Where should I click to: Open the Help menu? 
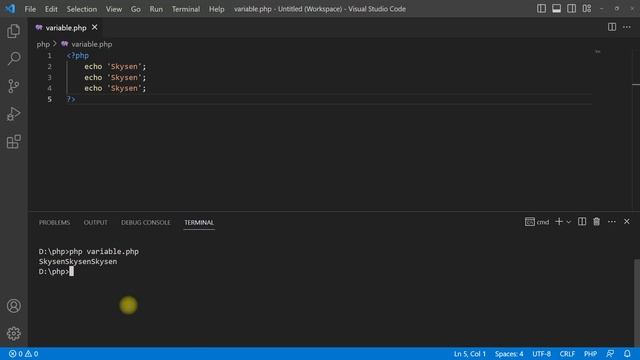(216, 9)
